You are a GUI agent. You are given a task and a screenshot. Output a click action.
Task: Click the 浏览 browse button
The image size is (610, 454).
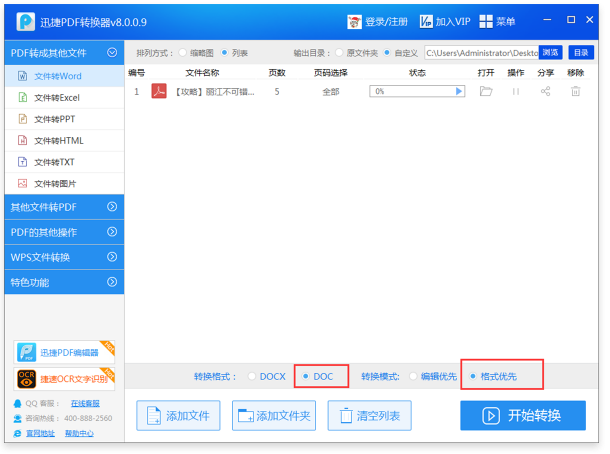550,53
